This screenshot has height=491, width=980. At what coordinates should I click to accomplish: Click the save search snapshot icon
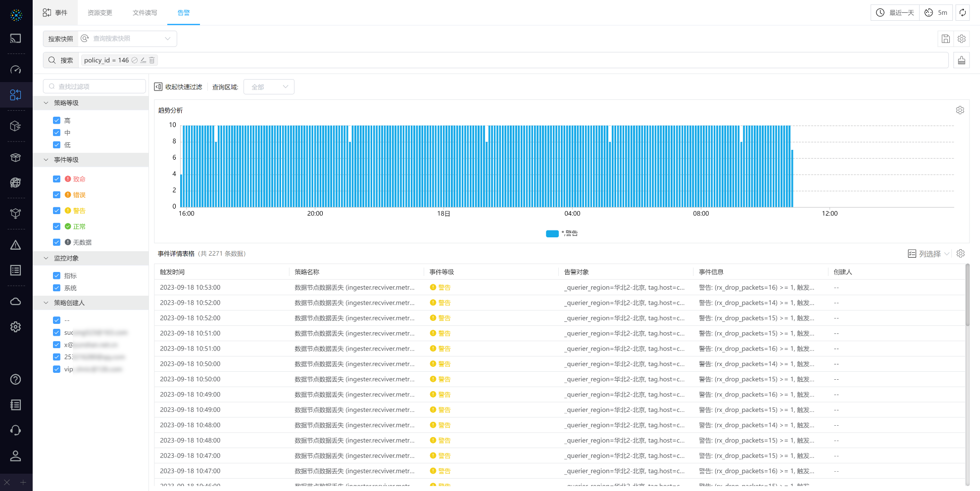945,39
